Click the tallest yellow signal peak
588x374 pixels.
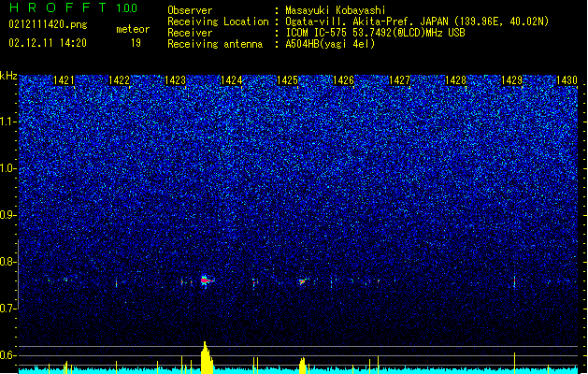[207, 357]
